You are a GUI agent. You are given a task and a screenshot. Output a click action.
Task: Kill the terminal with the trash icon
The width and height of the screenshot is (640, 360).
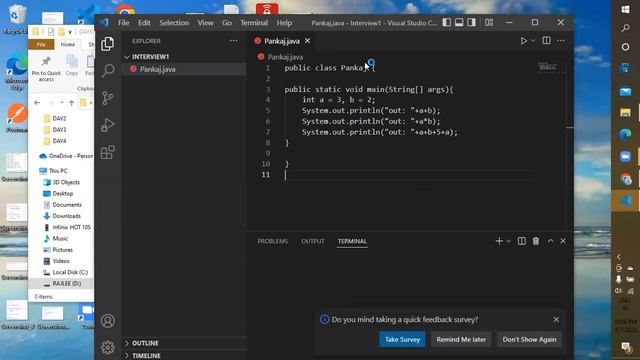(536, 241)
